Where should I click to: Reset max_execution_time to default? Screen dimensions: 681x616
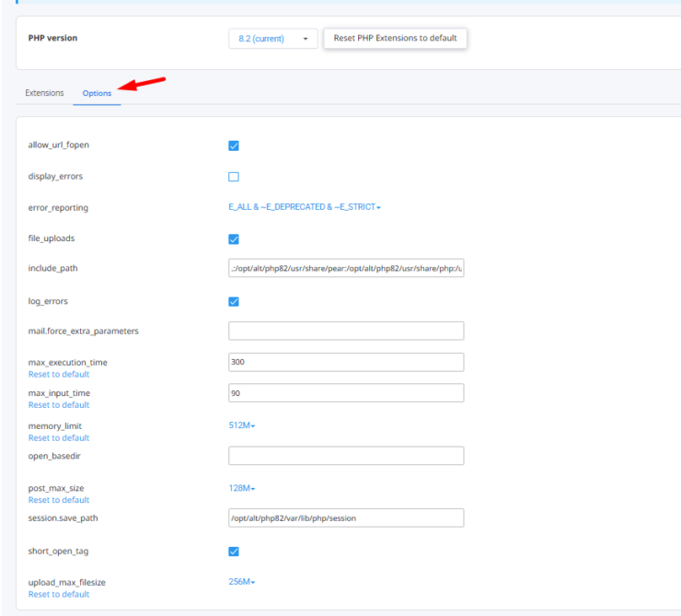[x=59, y=375]
